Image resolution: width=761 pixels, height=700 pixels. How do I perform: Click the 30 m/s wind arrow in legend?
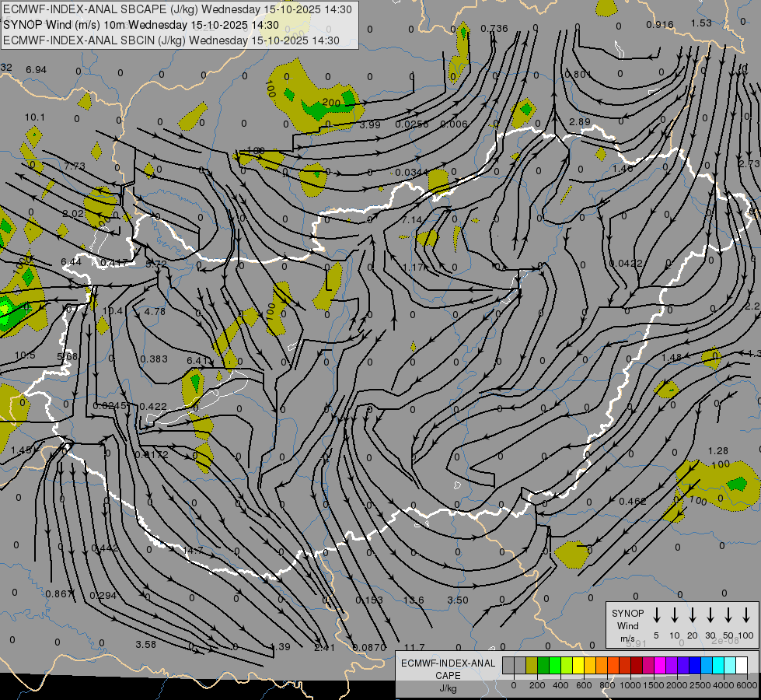point(710,615)
